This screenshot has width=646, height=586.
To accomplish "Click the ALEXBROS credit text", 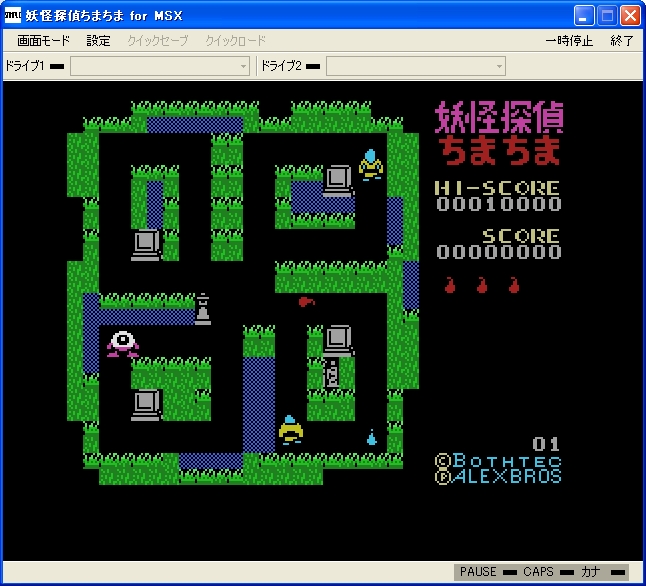I will coord(499,476).
